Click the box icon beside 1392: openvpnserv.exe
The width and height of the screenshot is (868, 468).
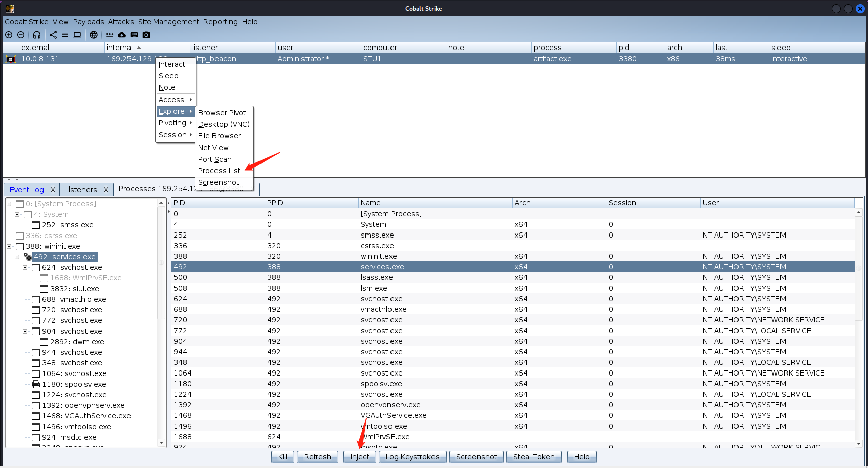point(36,405)
